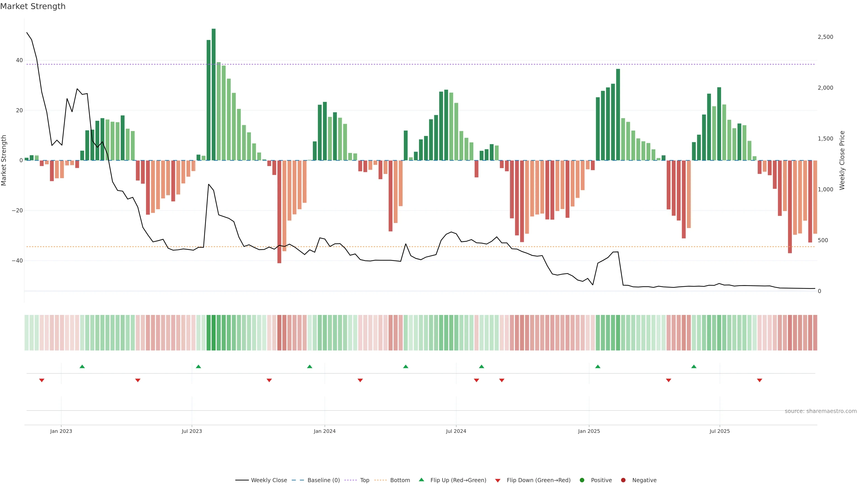Click the flip-up triangle just right of Jul 2023

click(198, 366)
